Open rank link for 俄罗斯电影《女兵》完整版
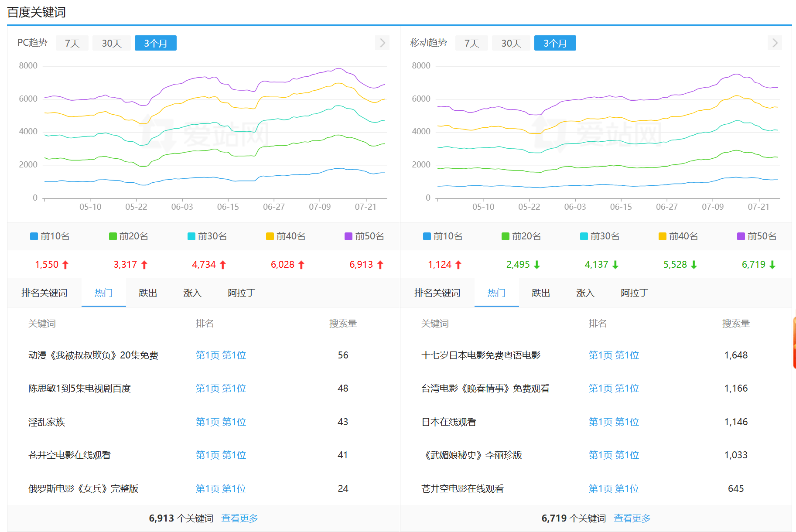The image size is (796, 532). (x=221, y=489)
